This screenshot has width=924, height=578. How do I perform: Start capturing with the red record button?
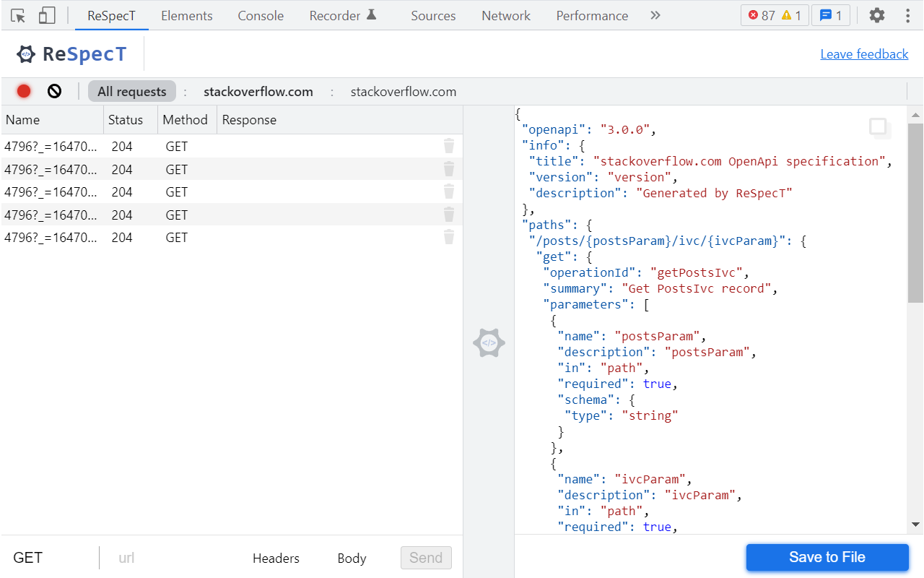23,91
